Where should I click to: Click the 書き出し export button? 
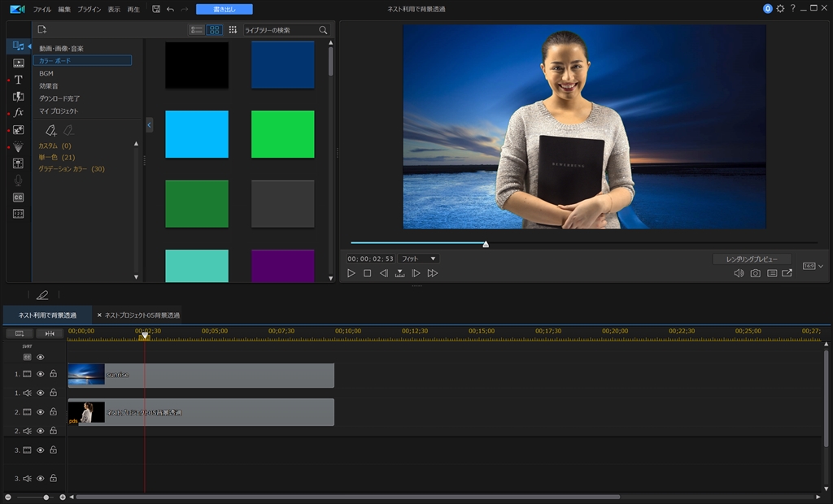tap(224, 9)
